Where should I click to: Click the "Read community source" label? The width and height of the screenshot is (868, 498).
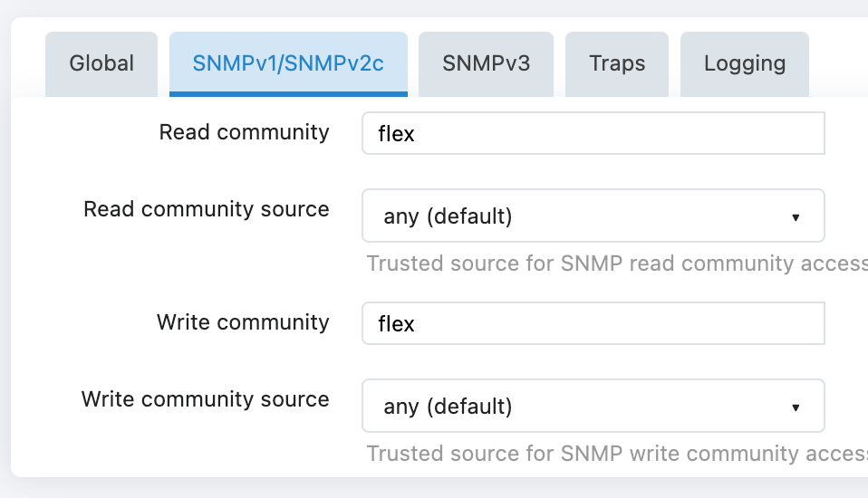coord(206,209)
